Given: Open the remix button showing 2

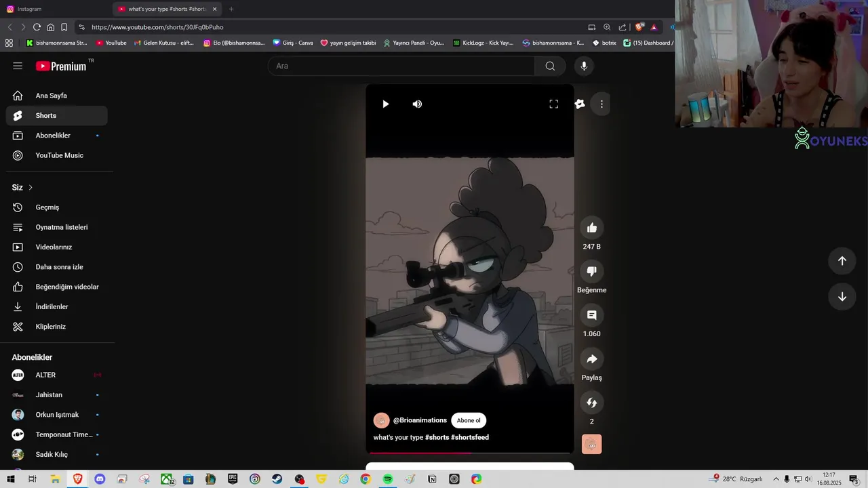Looking at the screenshot, I should [592, 403].
